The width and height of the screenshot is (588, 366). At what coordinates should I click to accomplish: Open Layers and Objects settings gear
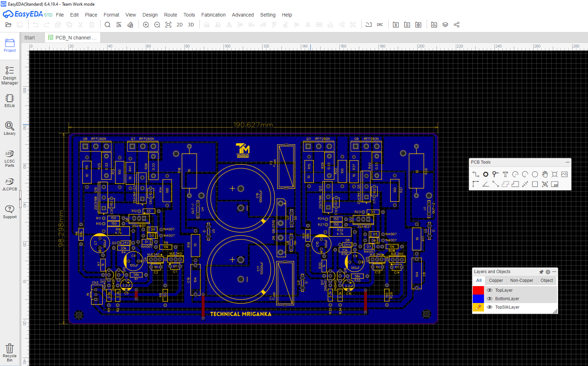pos(548,272)
